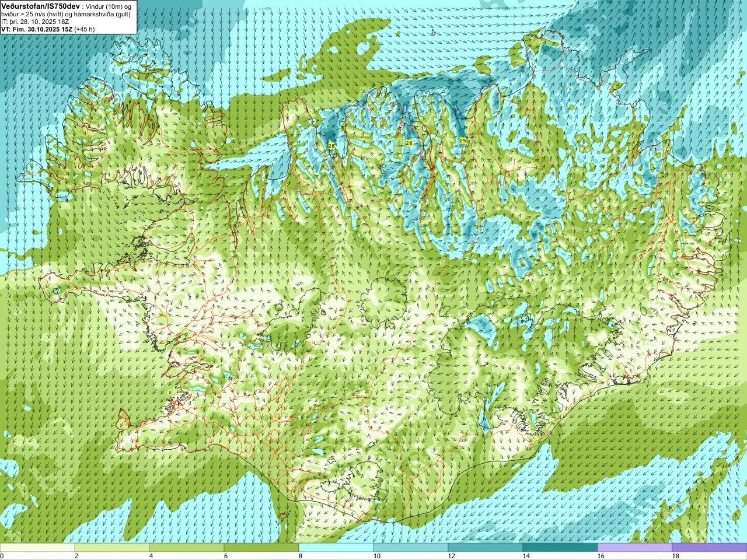747x560 pixels.
Task: Click the legend scale label '14'
Action: point(526,556)
